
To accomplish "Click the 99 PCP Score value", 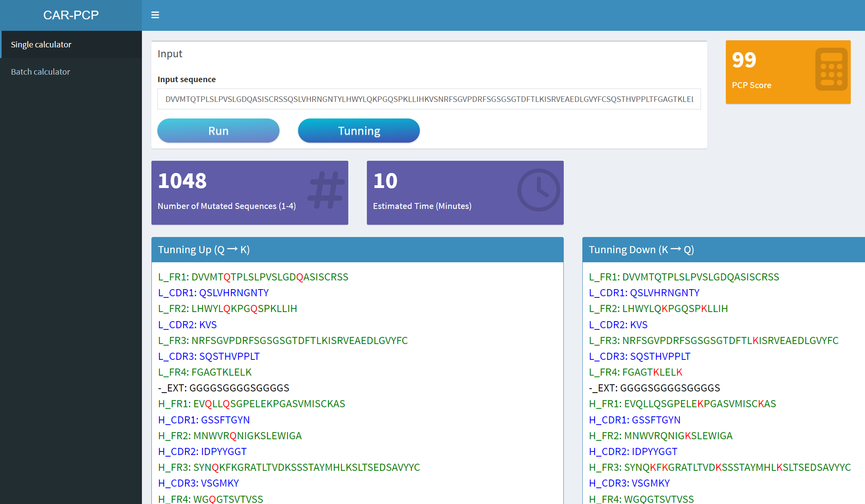I will 744,60.
